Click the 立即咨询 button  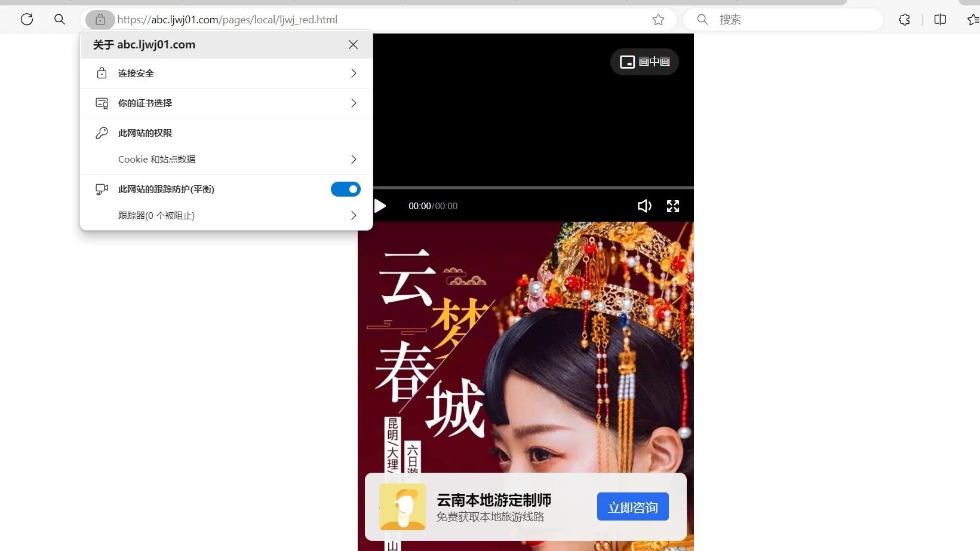click(632, 507)
